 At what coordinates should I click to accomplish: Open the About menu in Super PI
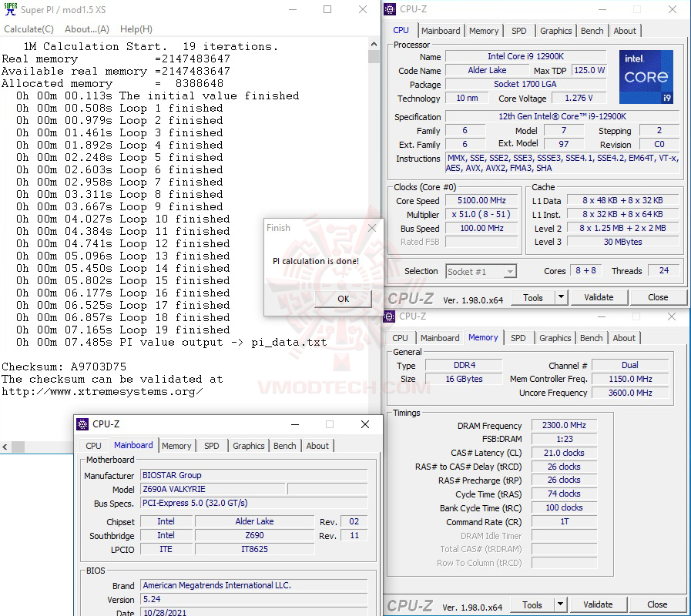click(87, 29)
